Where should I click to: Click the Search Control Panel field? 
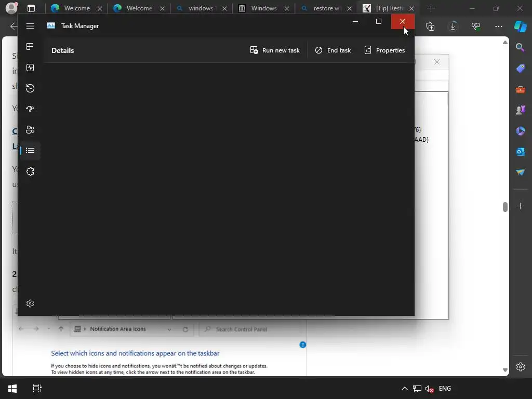251,329
